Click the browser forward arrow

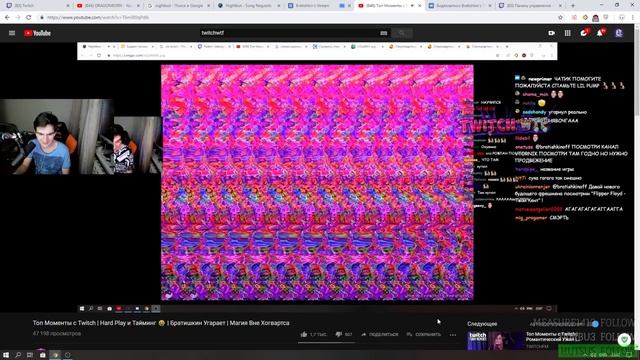[18, 18]
